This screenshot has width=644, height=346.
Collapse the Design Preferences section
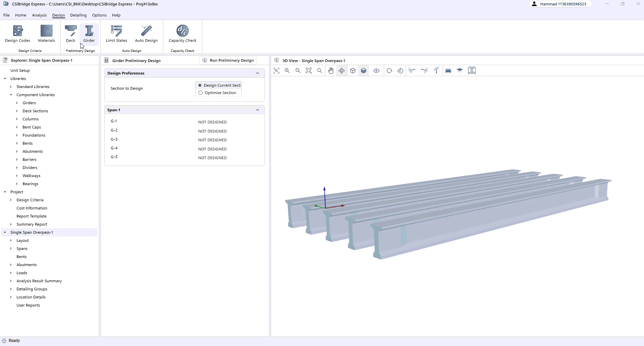point(258,73)
